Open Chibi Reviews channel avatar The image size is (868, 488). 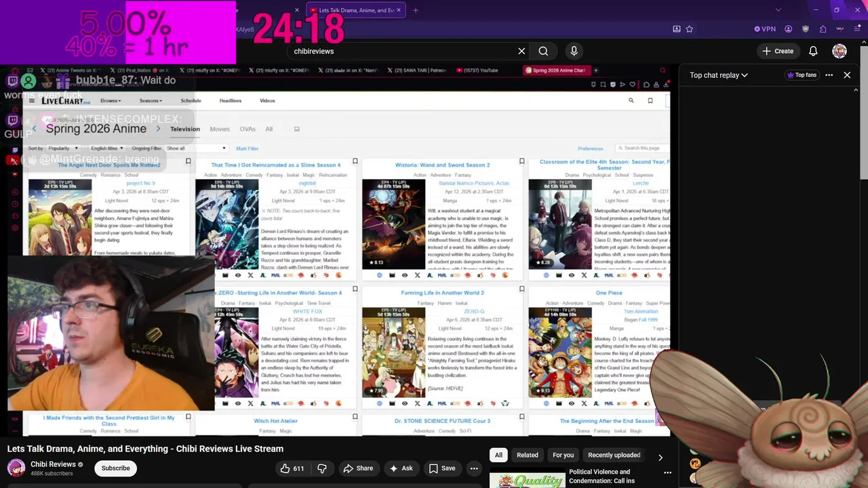[16, 468]
